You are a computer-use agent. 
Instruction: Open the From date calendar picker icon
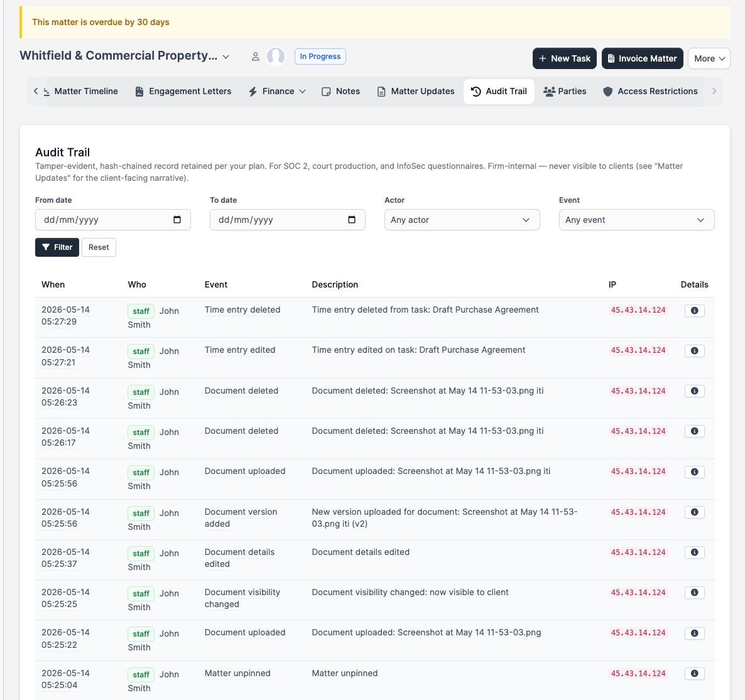pyautogui.click(x=177, y=219)
